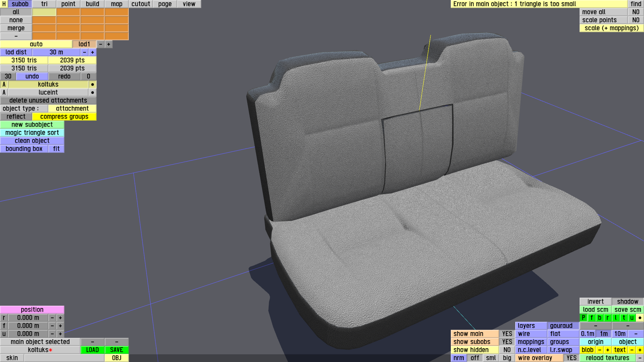Toggle the wire overlay YES switch

[x=571, y=358]
